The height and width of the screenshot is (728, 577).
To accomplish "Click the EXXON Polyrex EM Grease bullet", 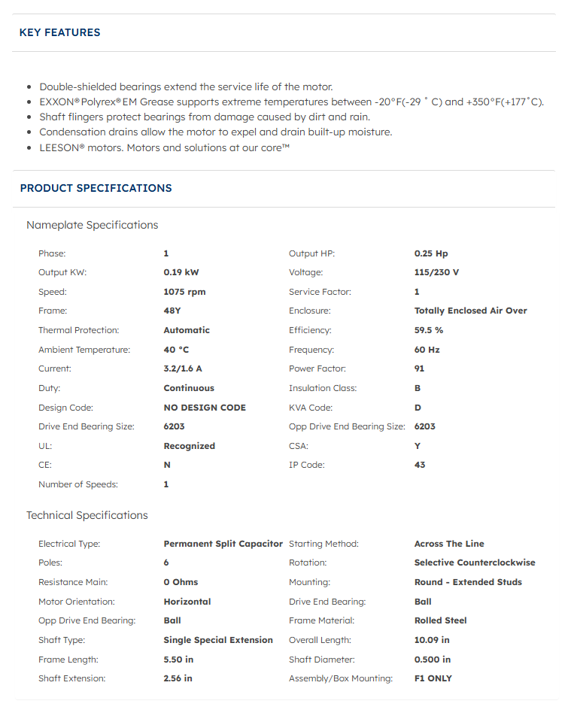I will coord(291,102).
